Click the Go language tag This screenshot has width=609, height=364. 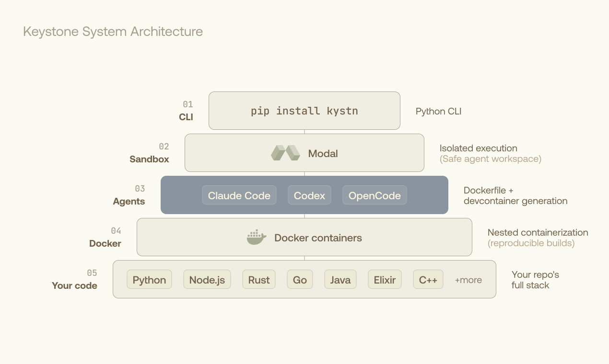pos(300,280)
